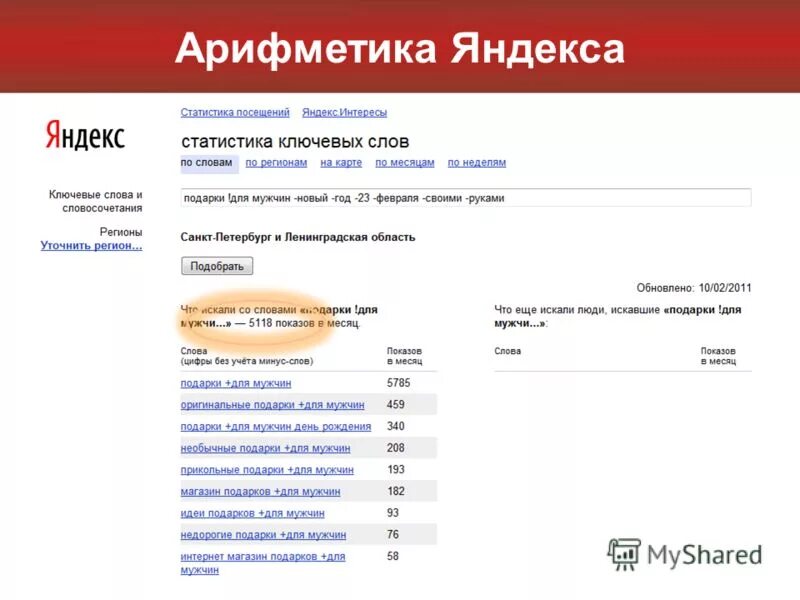This screenshot has height=600, width=800.
Task: Switch to the на карте tab
Action: point(341,163)
